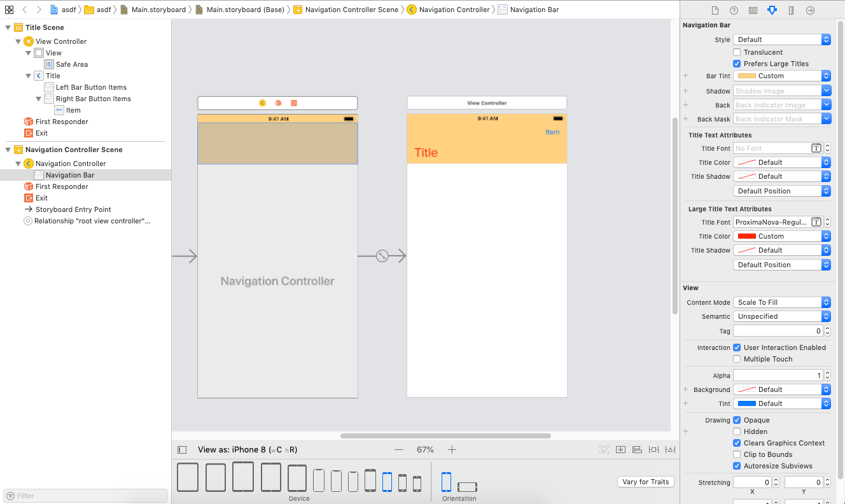The height and width of the screenshot is (504, 845).
Task: Enable Multiple Touch
Action: coord(737,359)
